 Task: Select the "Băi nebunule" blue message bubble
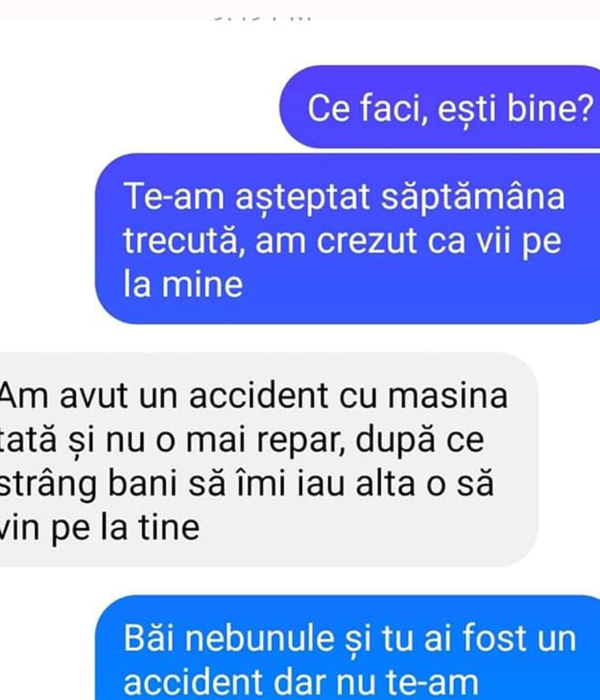tap(348, 647)
